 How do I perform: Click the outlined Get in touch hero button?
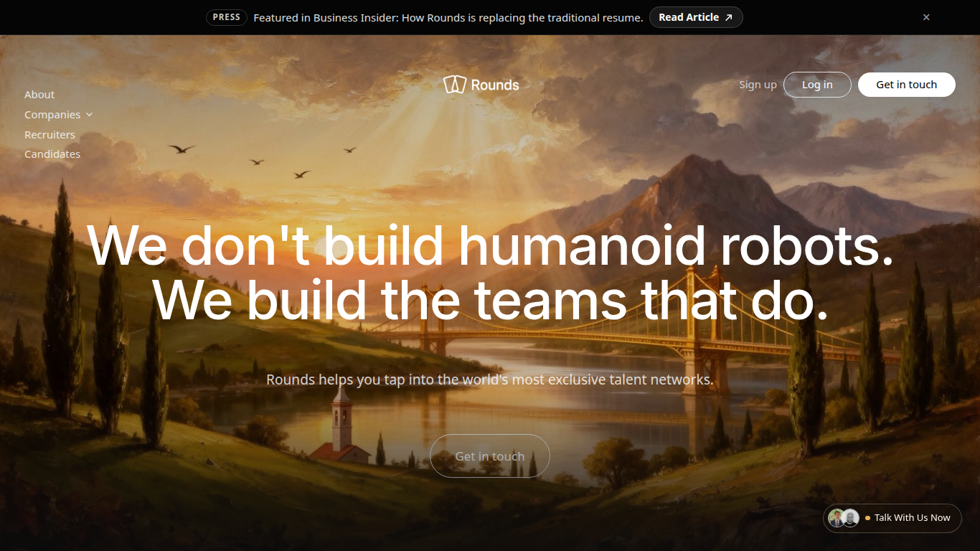click(490, 456)
